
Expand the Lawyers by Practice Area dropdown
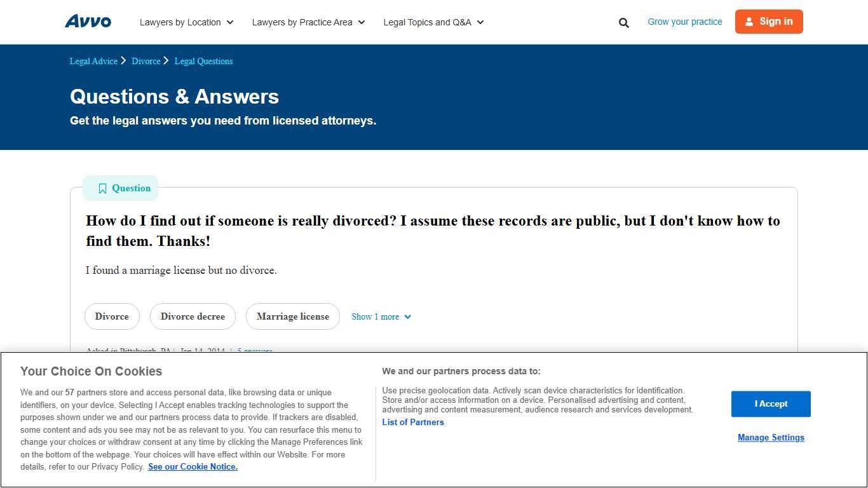click(308, 22)
